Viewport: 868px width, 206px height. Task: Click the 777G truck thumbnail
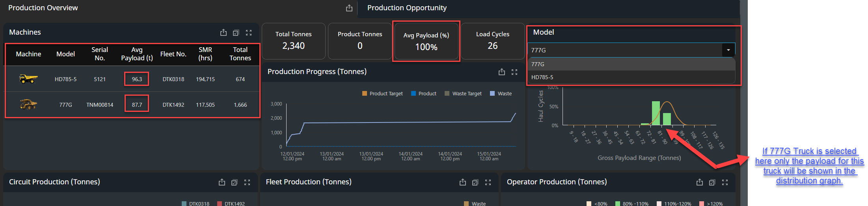[28, 105]
